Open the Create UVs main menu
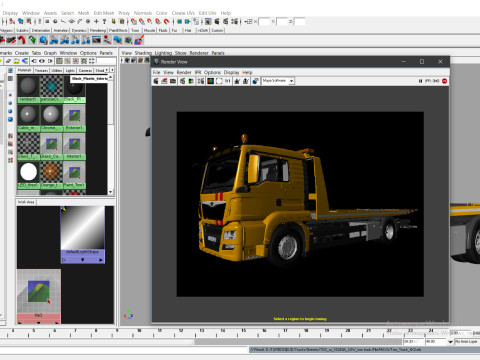480x360 pixels. 183,13
